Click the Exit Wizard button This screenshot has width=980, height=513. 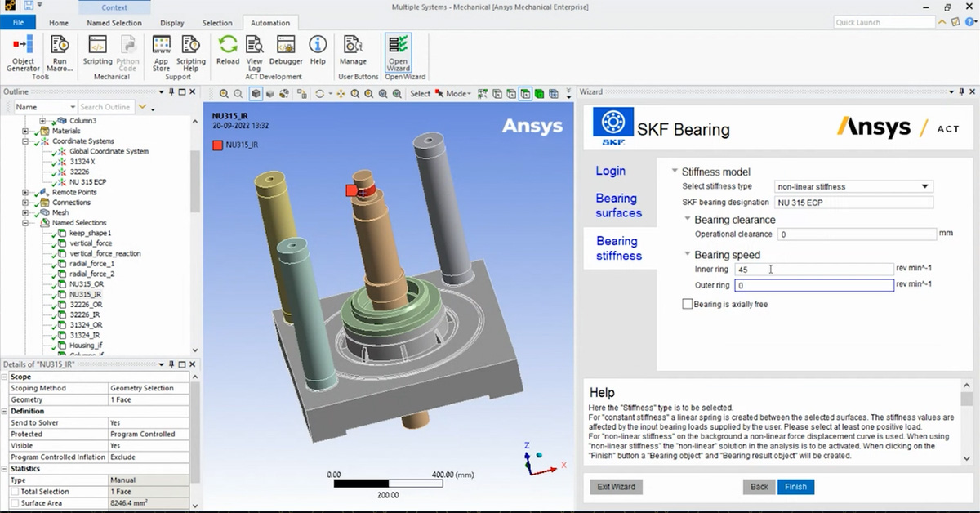click(615, 486)
